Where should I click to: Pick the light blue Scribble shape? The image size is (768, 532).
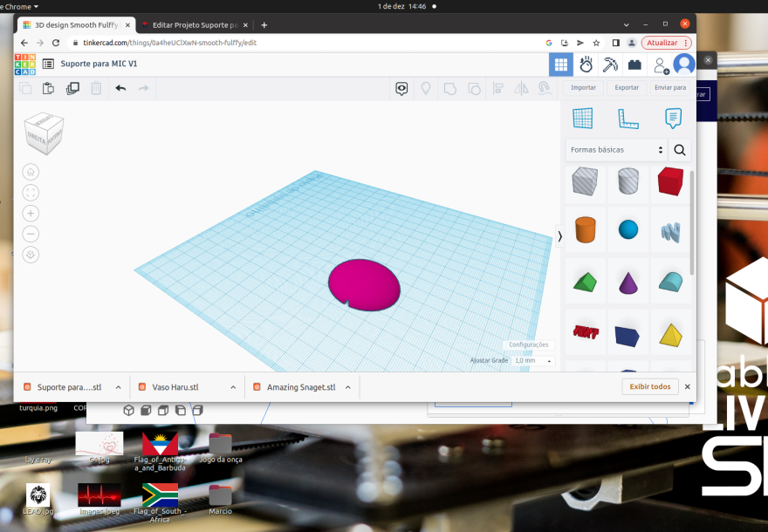click(670, 232)
